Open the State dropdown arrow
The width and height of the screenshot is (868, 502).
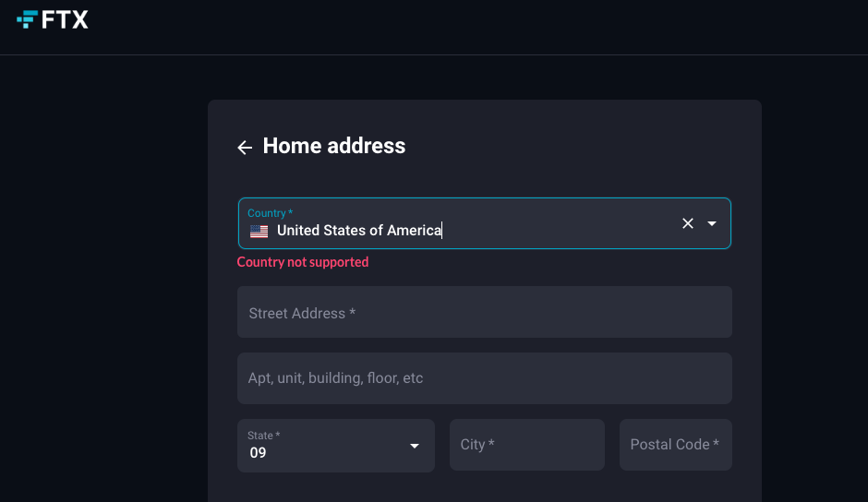pyautogui.click(x=414, y=446)
